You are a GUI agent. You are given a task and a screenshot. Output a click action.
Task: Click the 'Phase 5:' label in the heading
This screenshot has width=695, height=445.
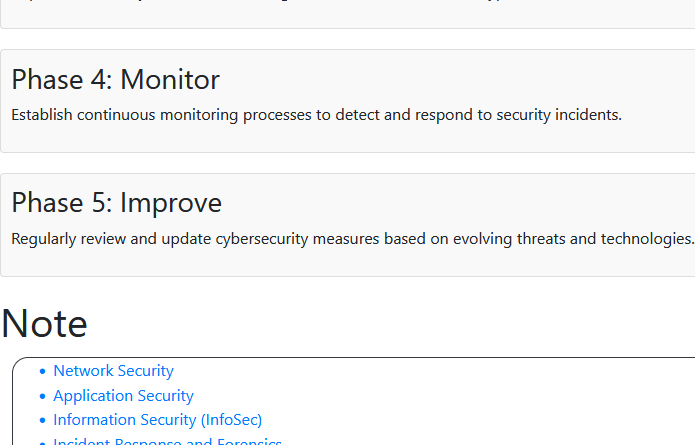[x=62, y=203]
